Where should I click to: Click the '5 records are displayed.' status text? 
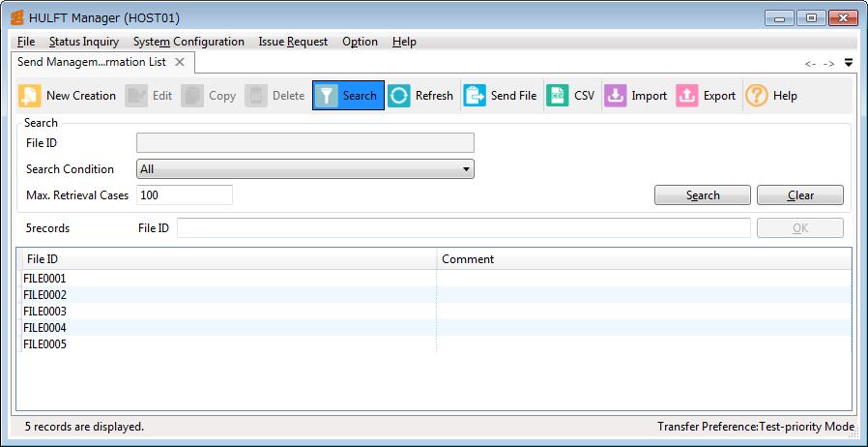click(x=84, y=427)
